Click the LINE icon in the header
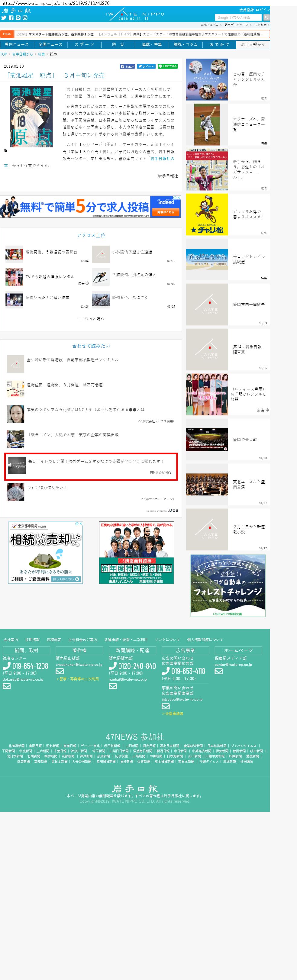 (18, 18)
